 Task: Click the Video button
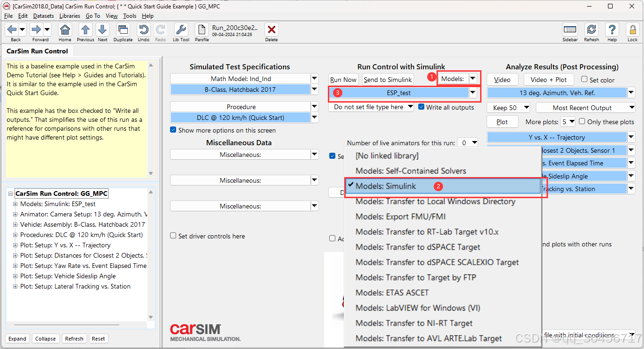click(502, 80)
